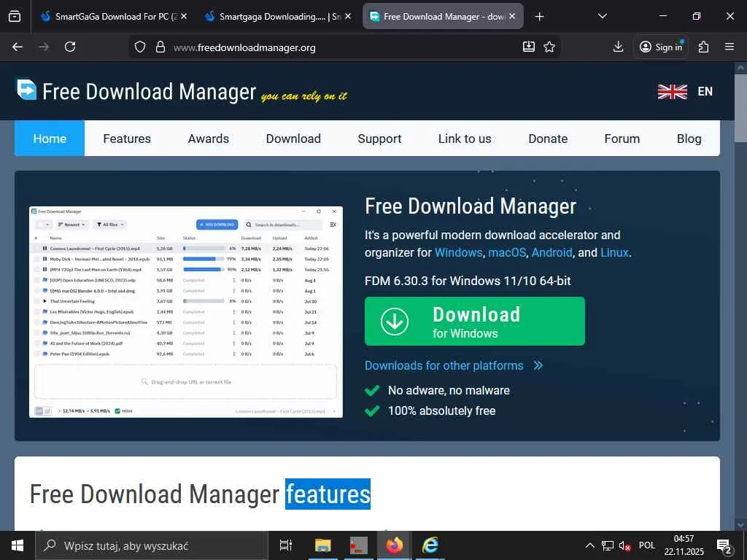747x560 pixels.
Task: Select the Home menu item
Action: click(50, 139)
